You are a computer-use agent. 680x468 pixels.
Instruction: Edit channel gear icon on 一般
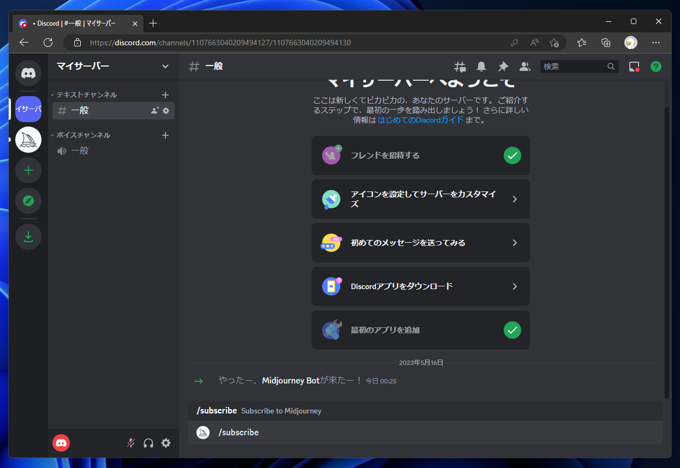166,111
